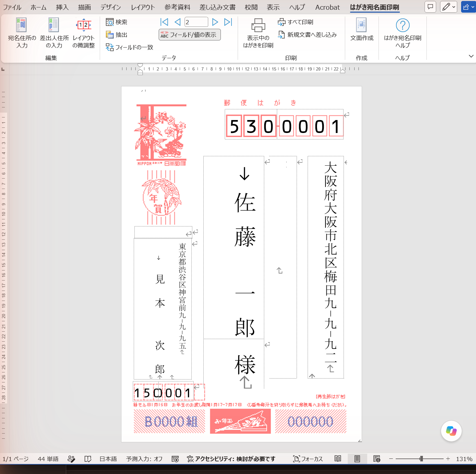Switch to the 挿入 tab
This screenshot has height=474, width=476.
pos(62,7)
